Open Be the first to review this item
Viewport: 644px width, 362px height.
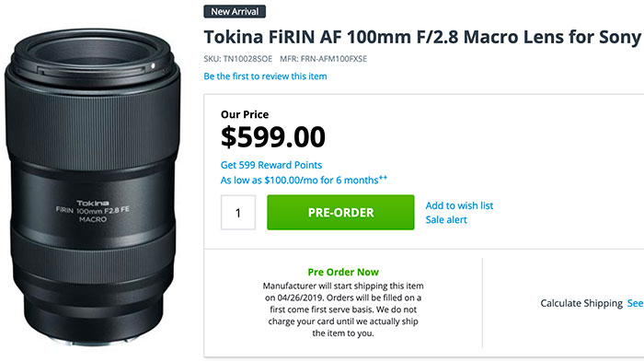click(265, 76)
